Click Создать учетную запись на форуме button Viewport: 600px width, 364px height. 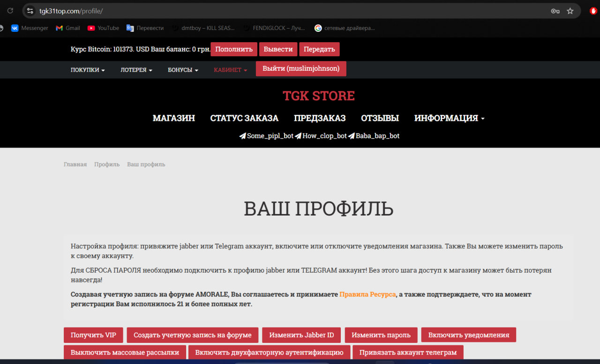tap(193, 335)
